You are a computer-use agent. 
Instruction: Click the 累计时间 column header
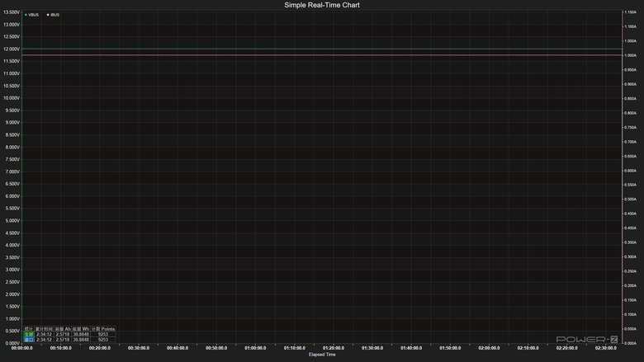point(44,329)
